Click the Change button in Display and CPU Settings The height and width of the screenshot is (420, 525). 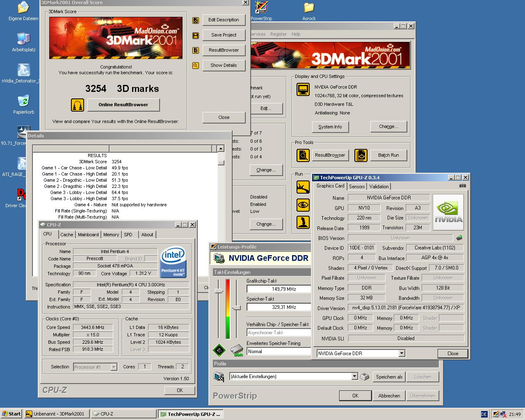pos(388,127)
